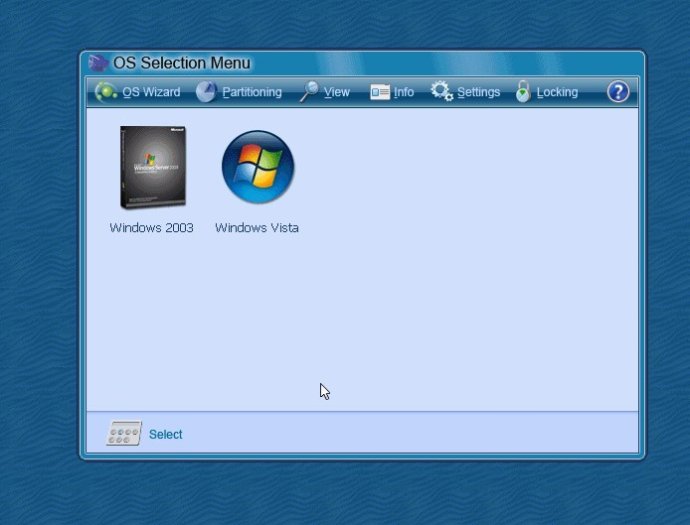This screenshot has width=690, height=525.
Task: Select the Windows Server 2003 box thumbnail
Action: (153, 167)
